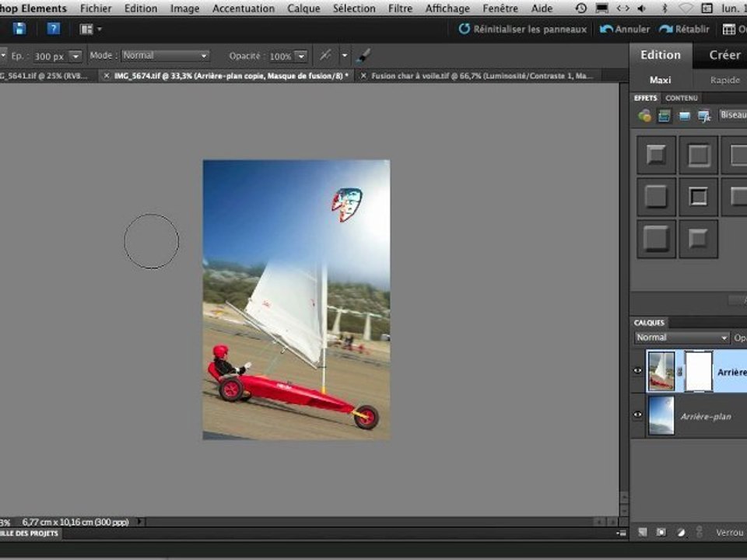Toggle layer-mask link on the top layer
The image size is (747, 560).
click(x=680, y=371)
